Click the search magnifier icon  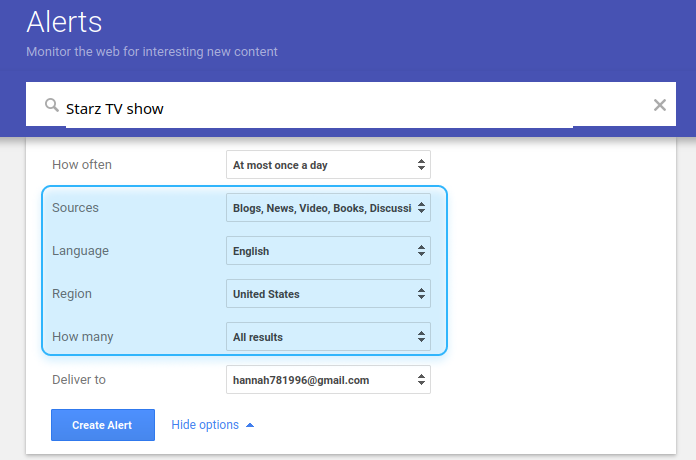(52, 106)
